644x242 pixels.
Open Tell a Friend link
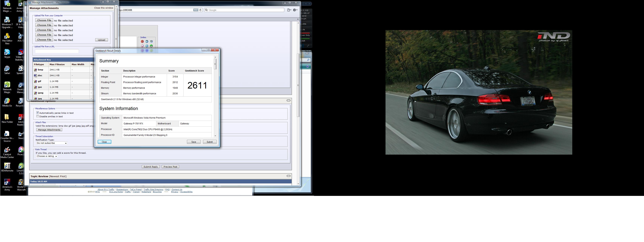point(136,190)
